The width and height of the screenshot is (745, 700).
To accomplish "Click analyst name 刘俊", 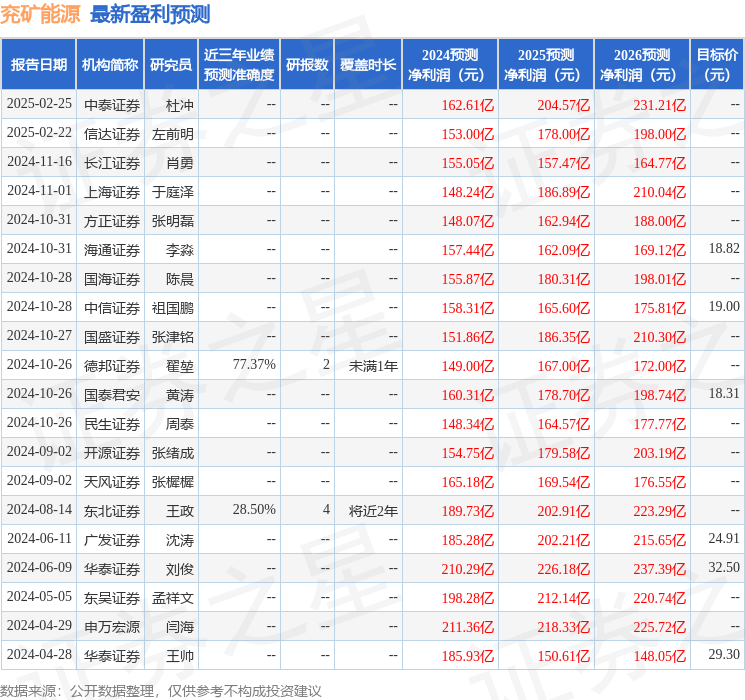I will [x=180, y=569].
